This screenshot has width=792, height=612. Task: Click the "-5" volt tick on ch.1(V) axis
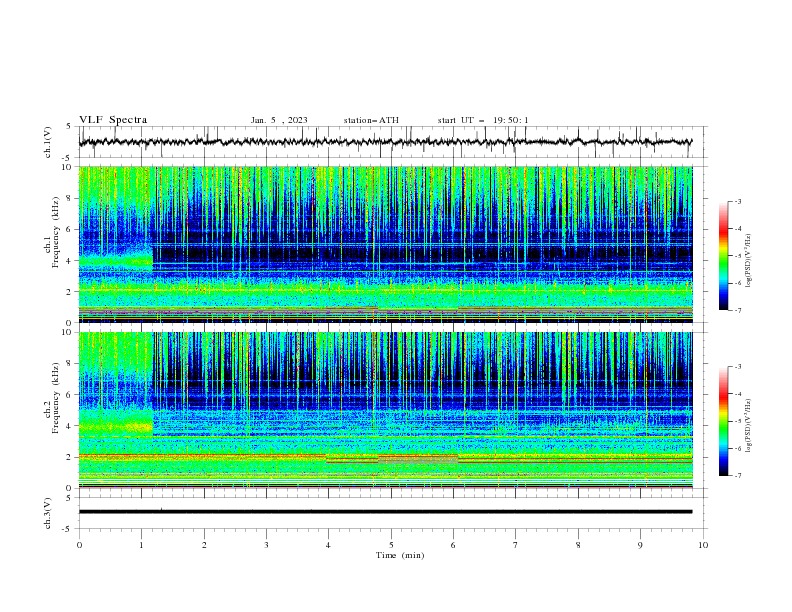pos(67,158)
